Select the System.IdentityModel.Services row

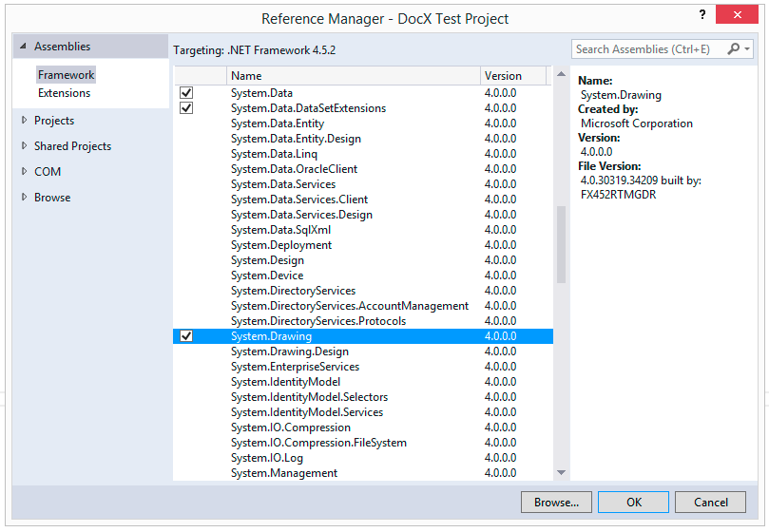[363, 412]
